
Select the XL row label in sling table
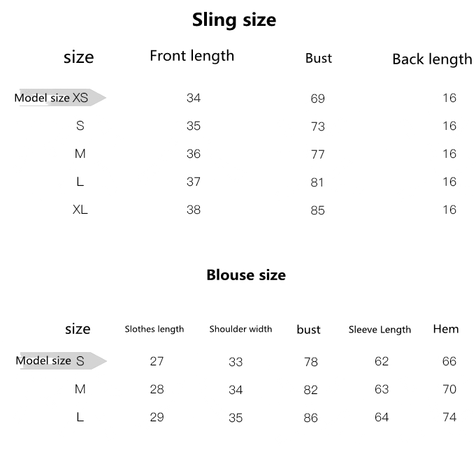click(x=80, y=210)
